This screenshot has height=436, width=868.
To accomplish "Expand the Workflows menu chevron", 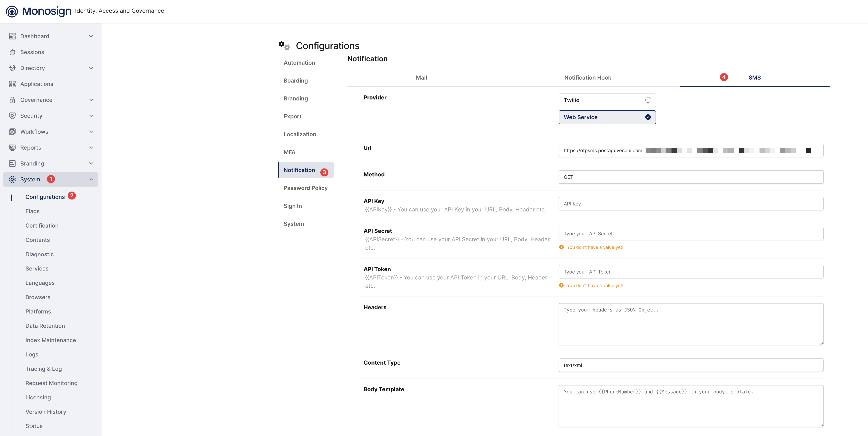I will [91, 132].
